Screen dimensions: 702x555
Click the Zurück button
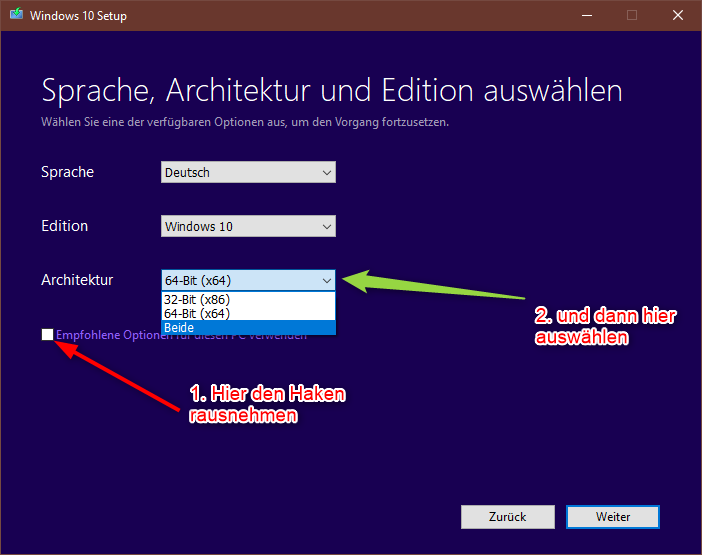coord(508,517)
